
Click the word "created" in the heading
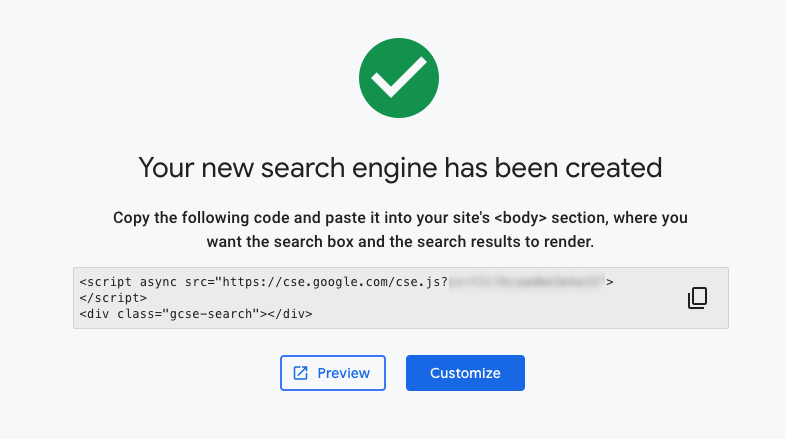coord(614,168)
